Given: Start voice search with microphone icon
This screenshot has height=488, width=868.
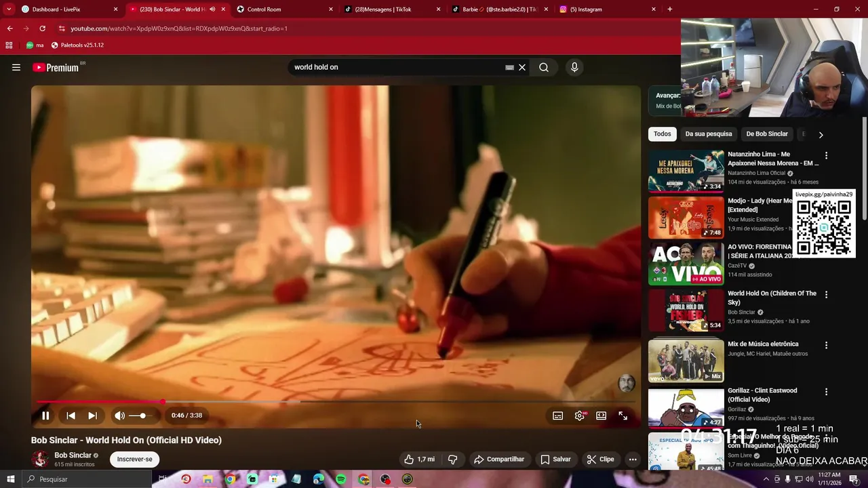Looking at the screenshot, I should click(x=574, y=67).
